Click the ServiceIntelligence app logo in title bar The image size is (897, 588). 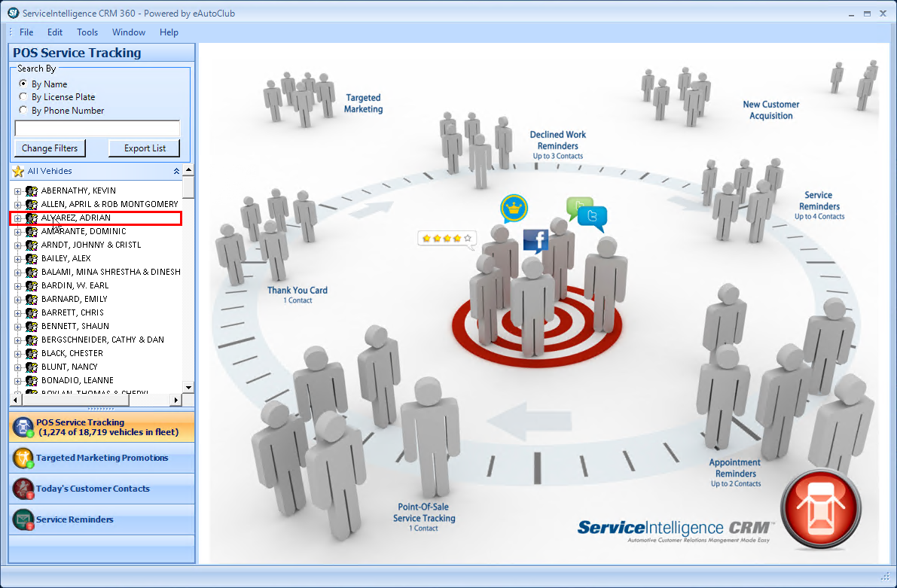[13, 13]
